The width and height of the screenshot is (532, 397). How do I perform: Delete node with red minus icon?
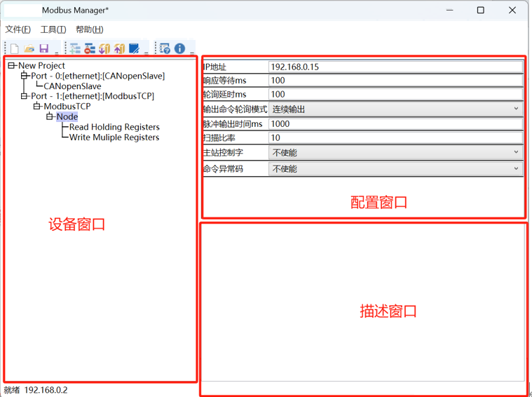coord(90,48)
